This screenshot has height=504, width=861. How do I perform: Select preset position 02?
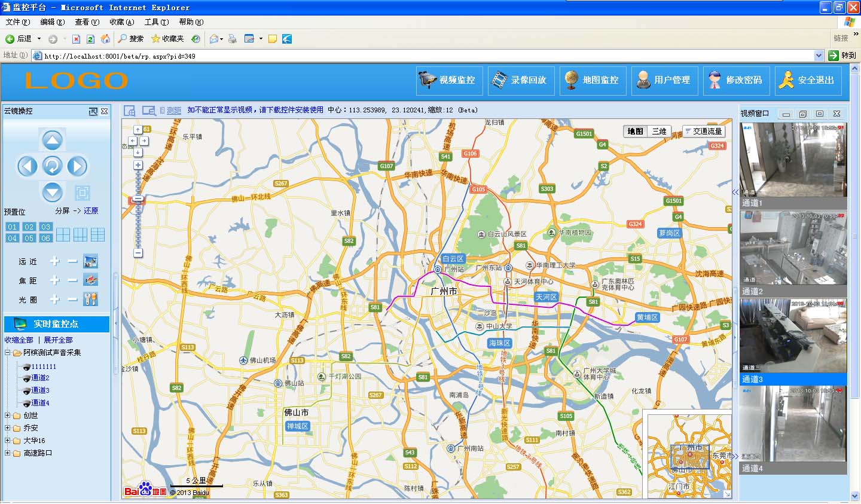click(29, 227)
